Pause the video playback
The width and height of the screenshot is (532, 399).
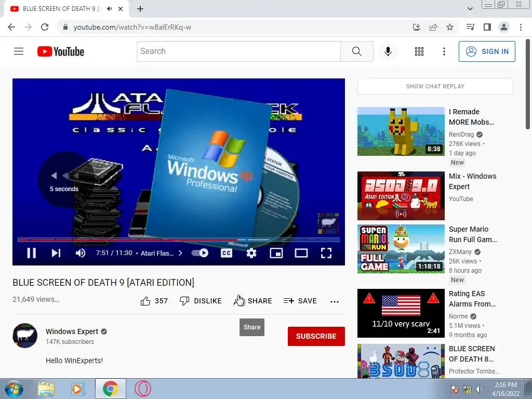31,253
